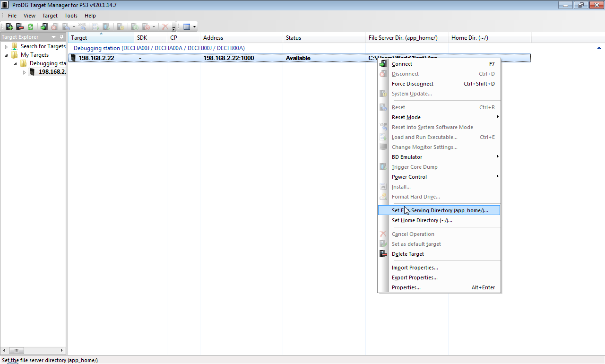
Task: Open the BD Emulator submenu
Action: [439, 157]
